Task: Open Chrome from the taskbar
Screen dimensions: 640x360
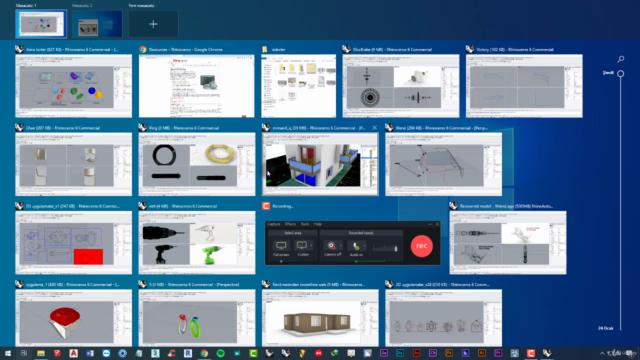Action: (x=204, y=353)
